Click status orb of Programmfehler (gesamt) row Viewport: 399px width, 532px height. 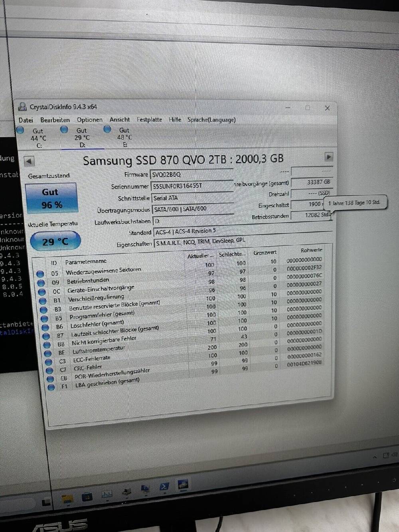click(x=45, y=319)
